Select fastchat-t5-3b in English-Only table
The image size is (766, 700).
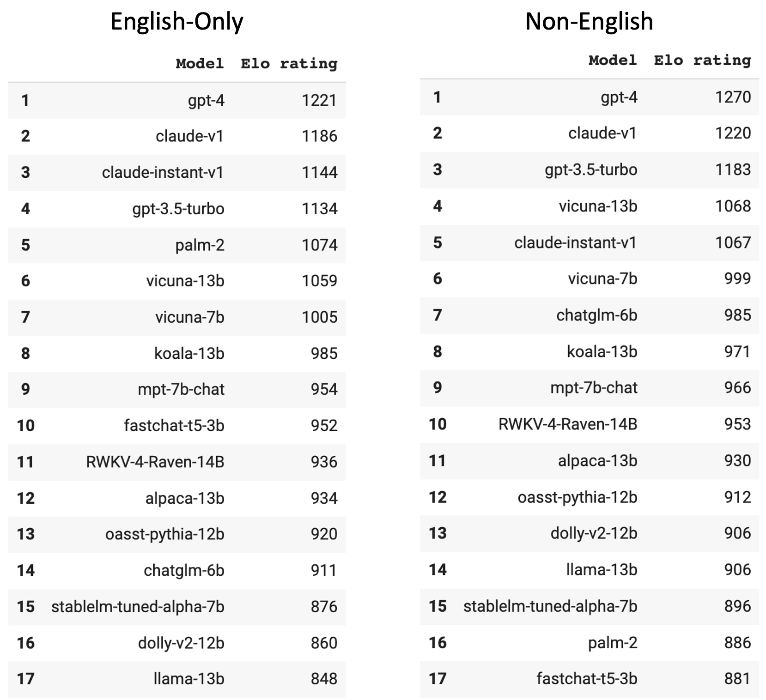[x=174, y=425]
